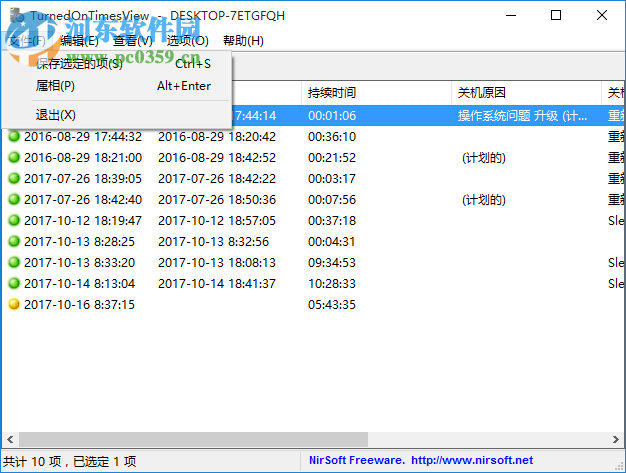Click the TurnedOnTimesView title bar icon

coord(17,15)
